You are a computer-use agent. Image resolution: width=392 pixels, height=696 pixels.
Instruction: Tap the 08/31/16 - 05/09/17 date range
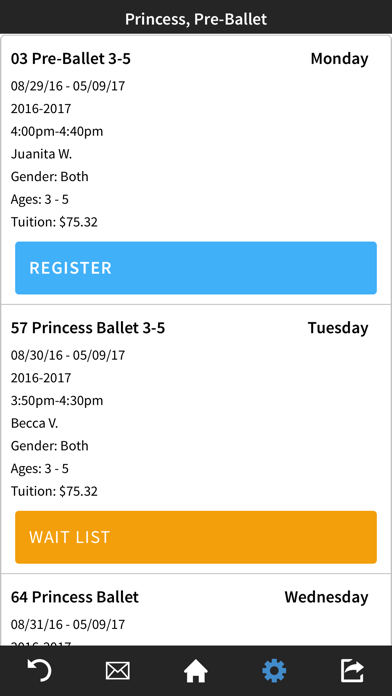coord(68,625)
